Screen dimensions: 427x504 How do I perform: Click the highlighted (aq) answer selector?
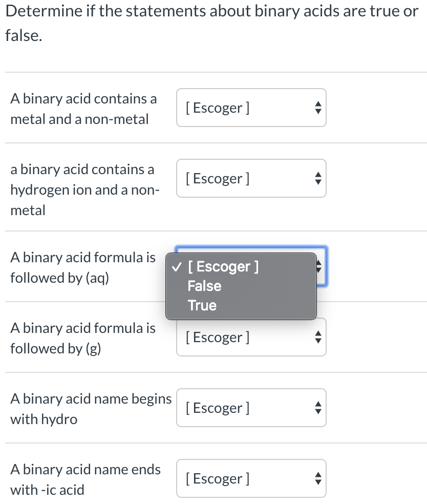click(251, 266)
